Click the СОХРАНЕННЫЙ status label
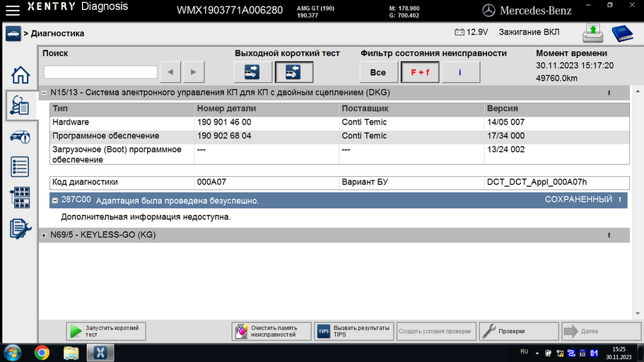 pyautogui.click(x=578, y=199)
